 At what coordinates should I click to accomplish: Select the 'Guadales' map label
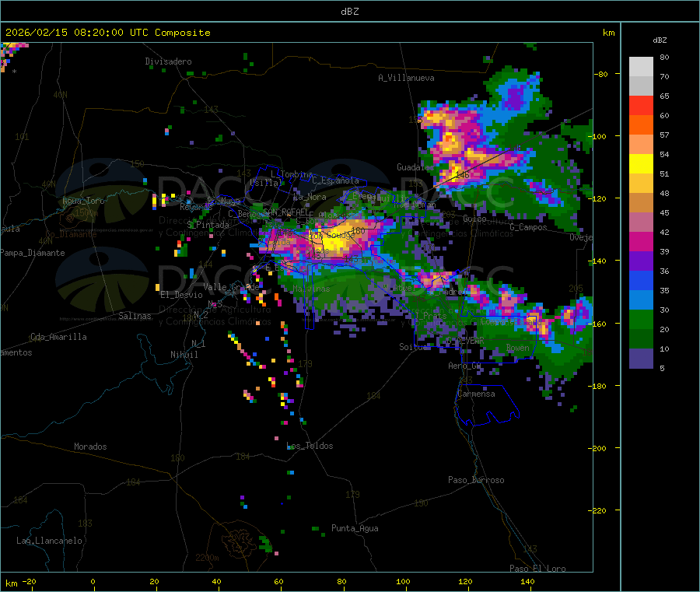pyautogui.click(x=415, y=167)
